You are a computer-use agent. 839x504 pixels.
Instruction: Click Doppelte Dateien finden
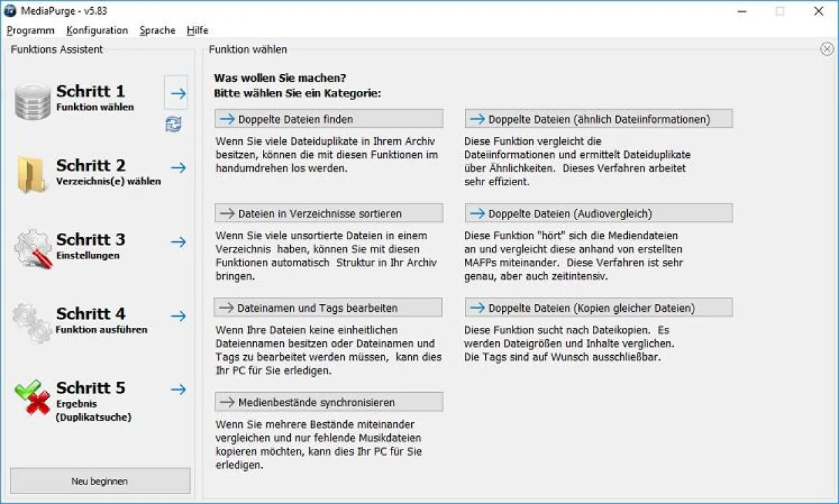coord(329,118)
